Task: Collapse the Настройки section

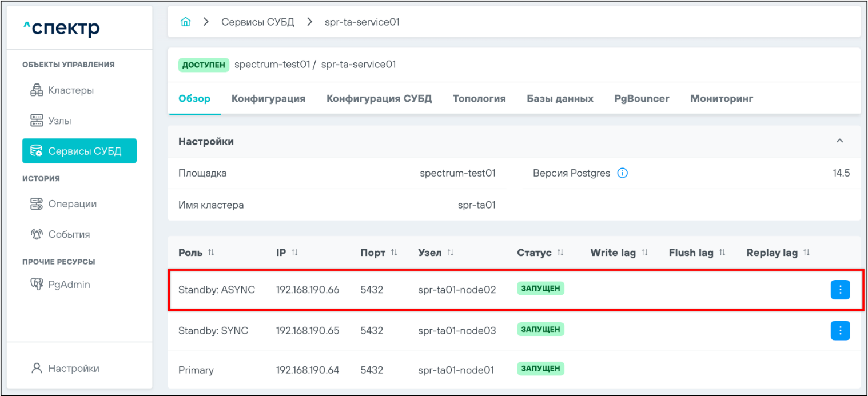Action: [839, 141]
